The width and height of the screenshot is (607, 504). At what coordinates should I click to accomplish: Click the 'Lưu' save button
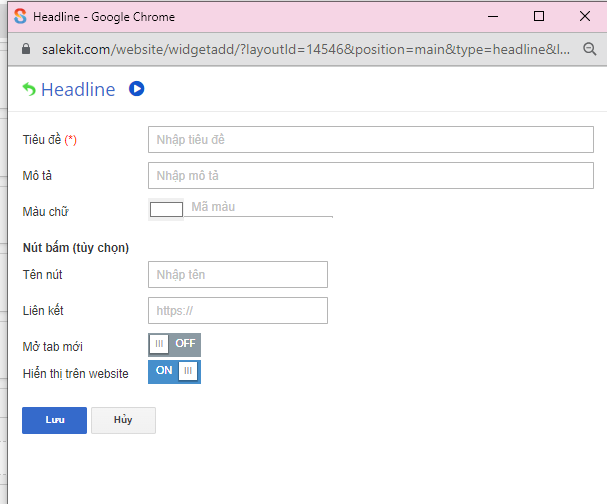click(54, 420)
